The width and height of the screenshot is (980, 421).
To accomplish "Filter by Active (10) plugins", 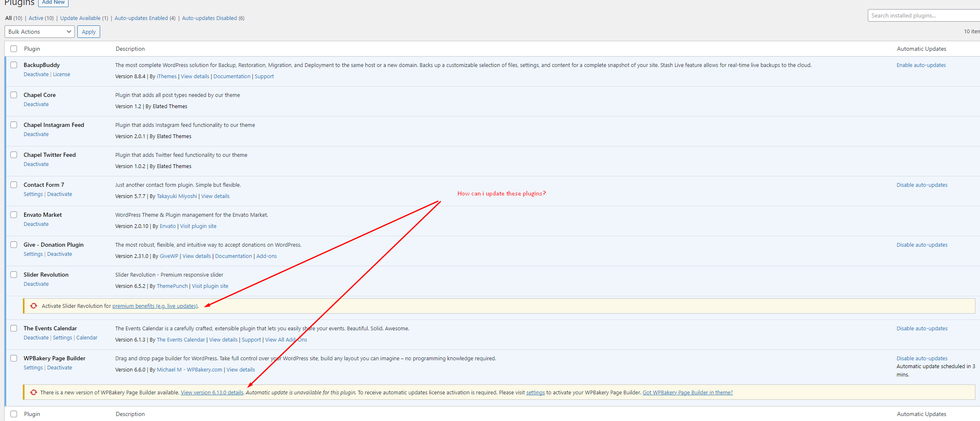I will point(41,18).
